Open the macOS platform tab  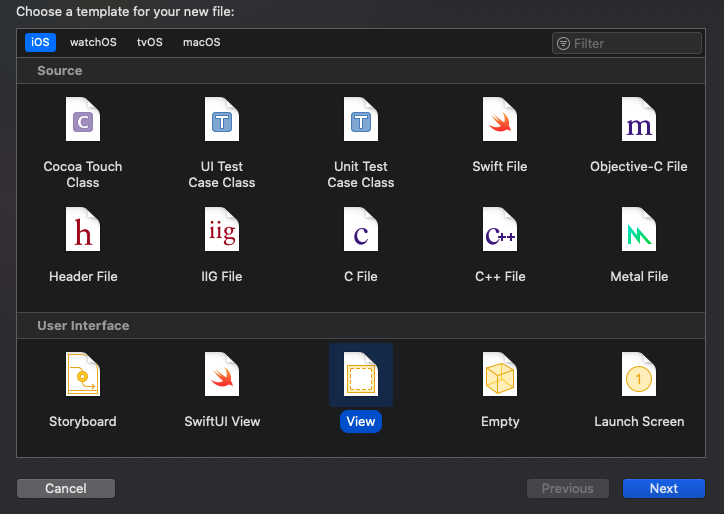click(x=202, y=42)
